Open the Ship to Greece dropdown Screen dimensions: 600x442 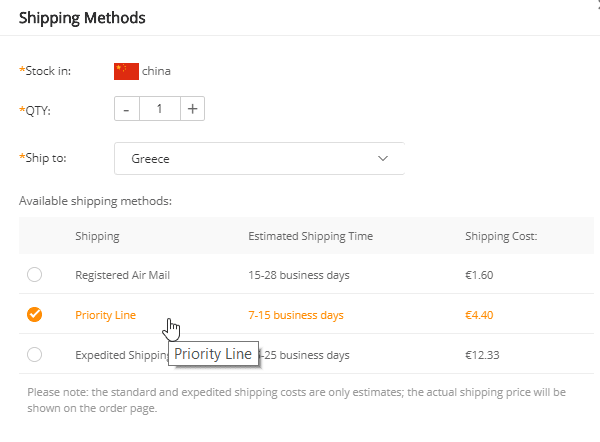click(259, 158)
